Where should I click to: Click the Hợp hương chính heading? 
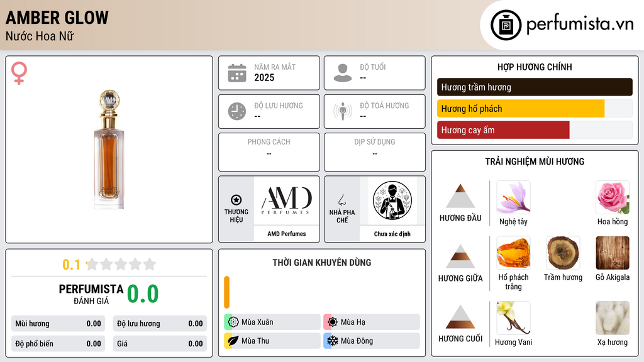coord(535,67)
